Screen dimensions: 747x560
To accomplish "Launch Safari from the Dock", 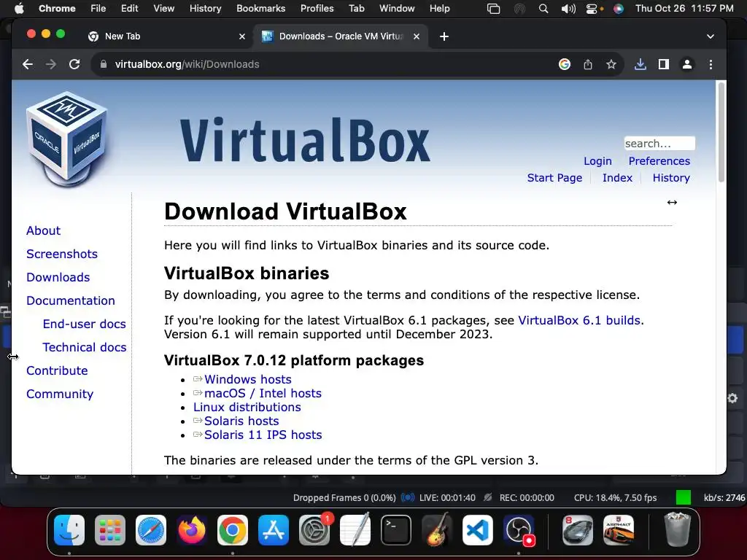I will tap(151, 530).
